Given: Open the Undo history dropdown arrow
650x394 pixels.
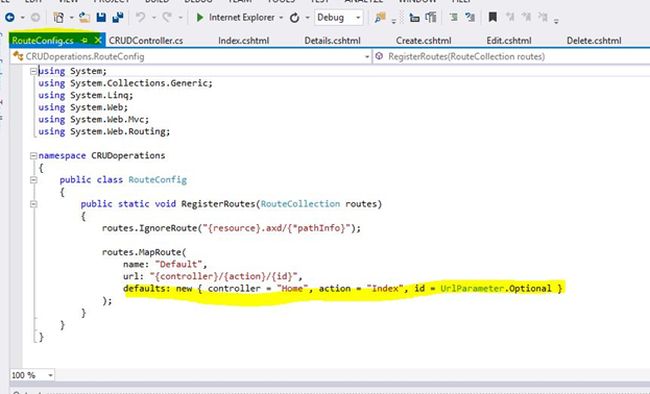Looking at the screenshot, I should click(x=154, y=18).
